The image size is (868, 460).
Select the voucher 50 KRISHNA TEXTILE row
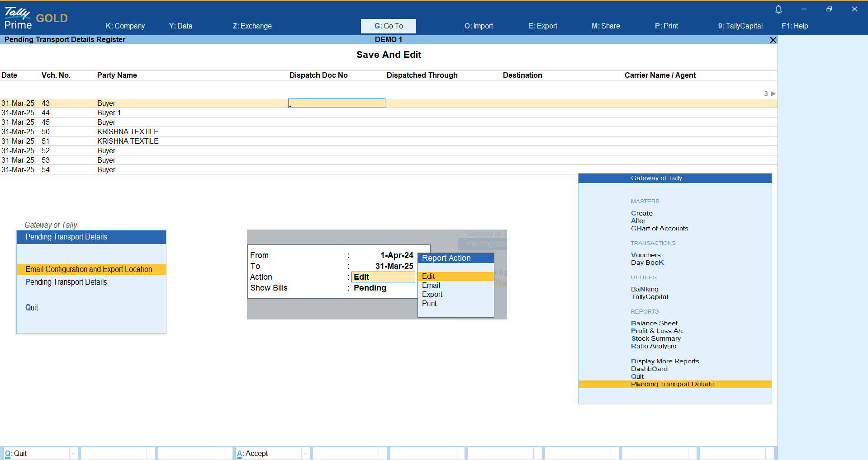click(128, 132)
